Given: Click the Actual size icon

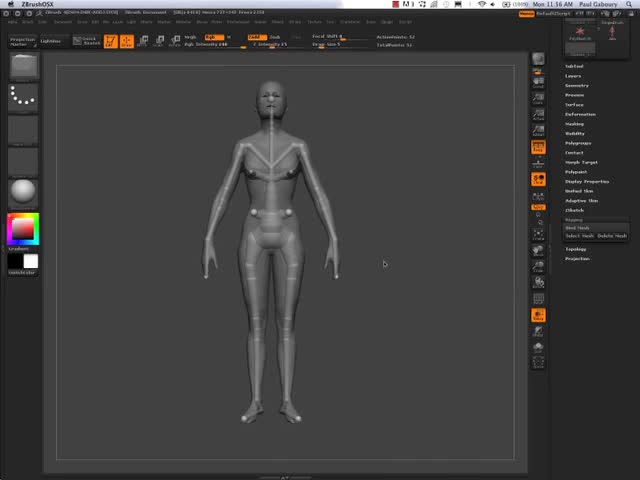Looking at the screenshot, I should pos(538,115).
